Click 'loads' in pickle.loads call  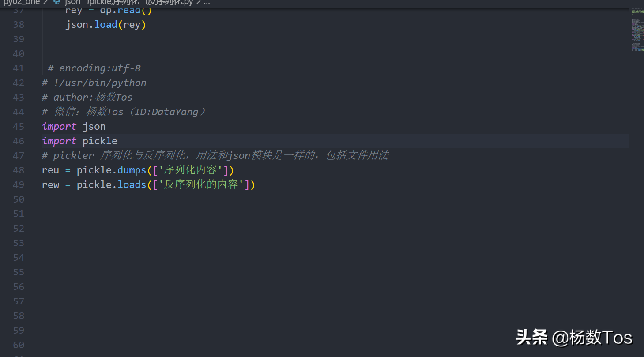pyautogui.click(x=132, y=185)
